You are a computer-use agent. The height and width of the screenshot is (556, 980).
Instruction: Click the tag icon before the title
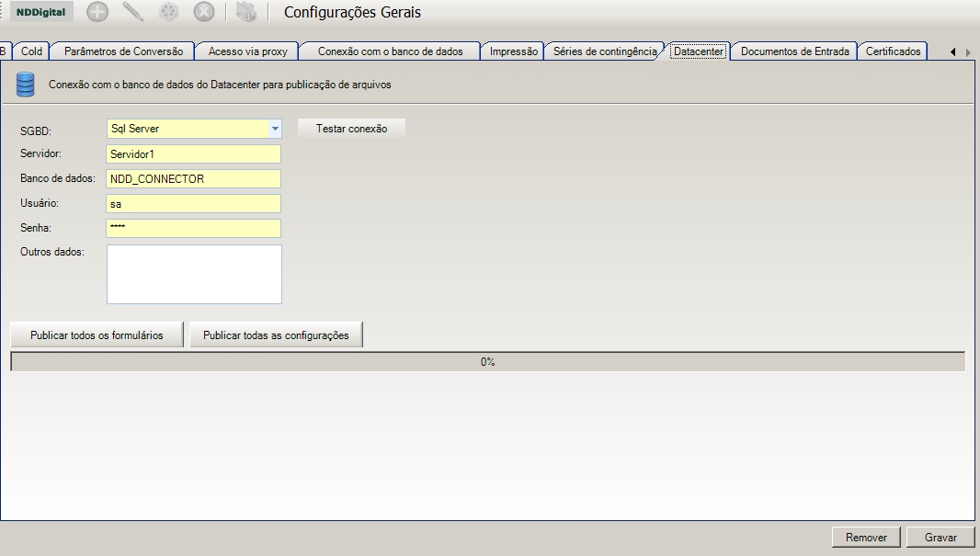pos(246,12)
